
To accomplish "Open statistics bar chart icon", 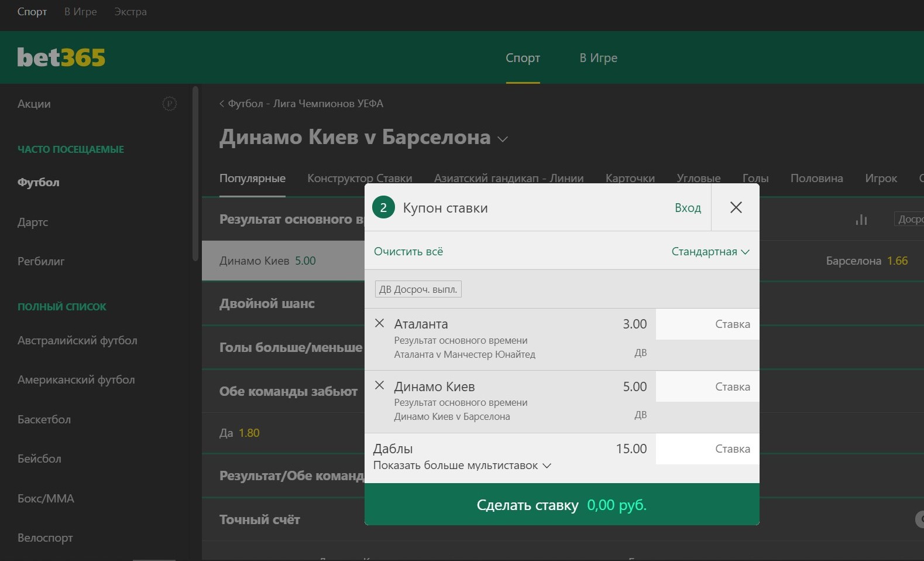I will pyautogui.click(x=861, y=220).
